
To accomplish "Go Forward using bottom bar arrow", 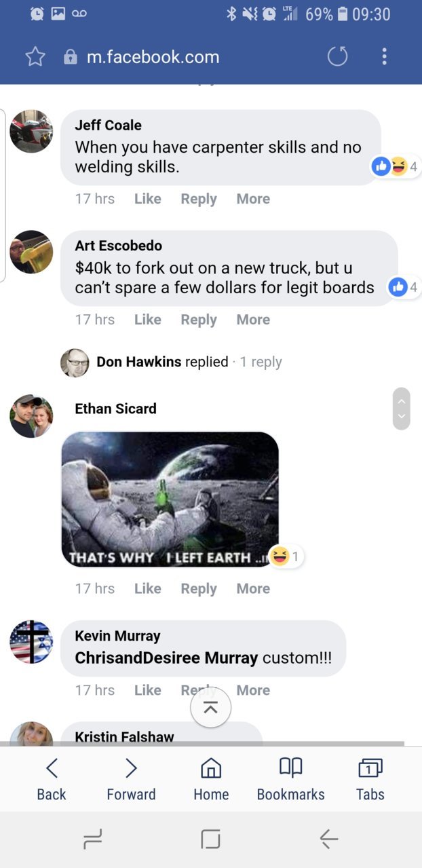I will tap(131, 779).
